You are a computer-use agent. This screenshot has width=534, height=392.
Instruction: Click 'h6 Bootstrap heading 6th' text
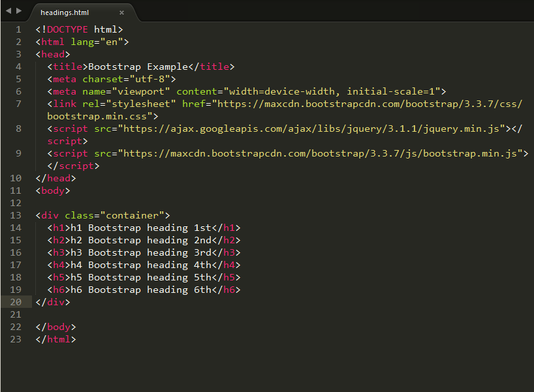point(141,290)
